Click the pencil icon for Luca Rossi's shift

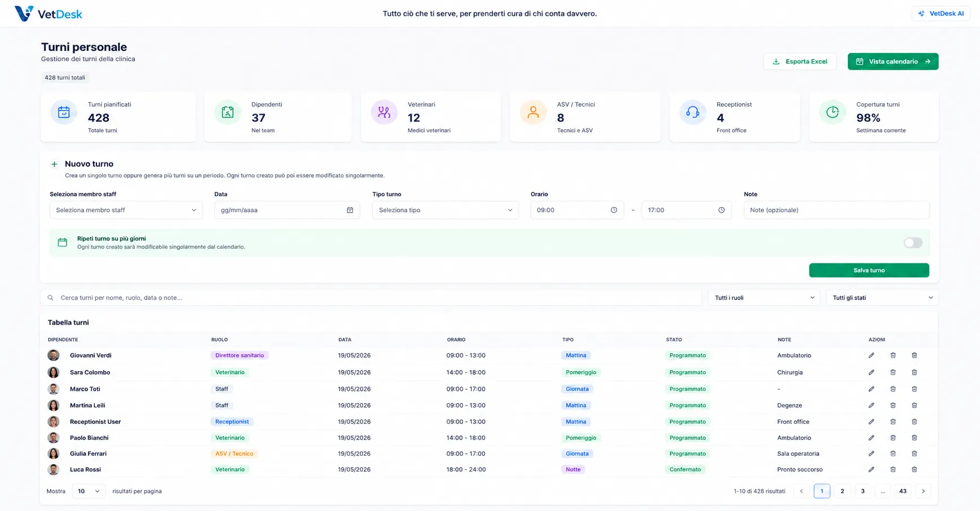click(x=871, y=469)
